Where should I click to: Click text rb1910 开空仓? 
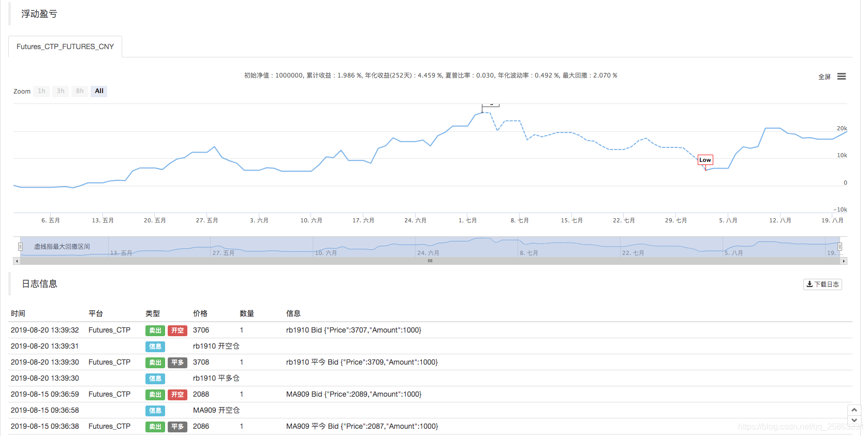tap(216, 346)
